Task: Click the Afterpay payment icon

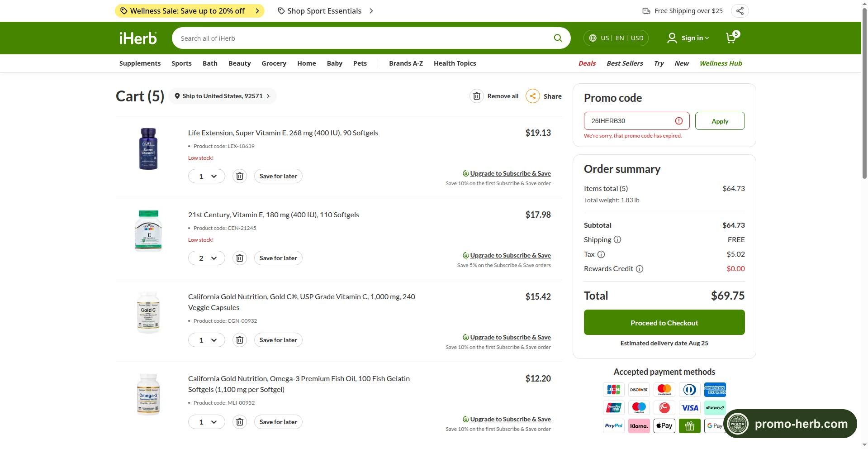Action: coord(715,408)
